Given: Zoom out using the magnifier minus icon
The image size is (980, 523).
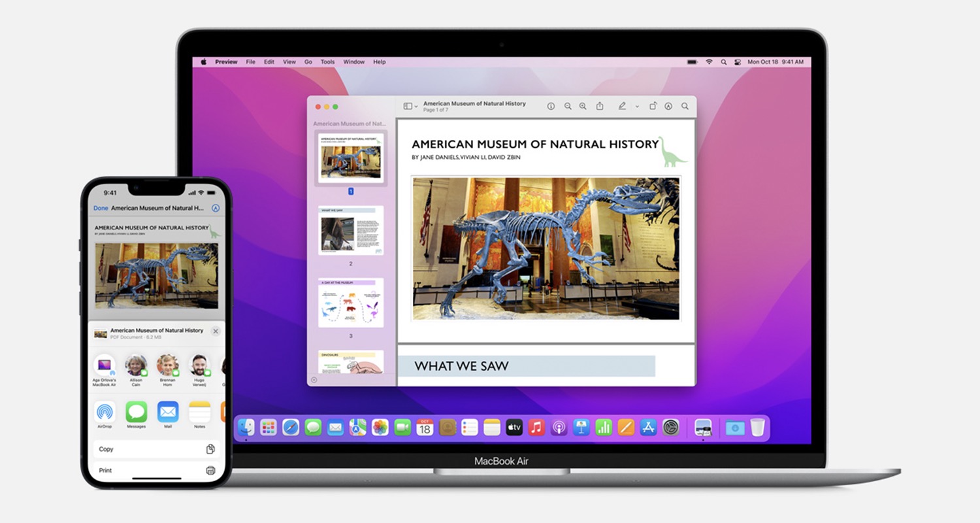Looking at the screenshot, I should coord(568,106).
